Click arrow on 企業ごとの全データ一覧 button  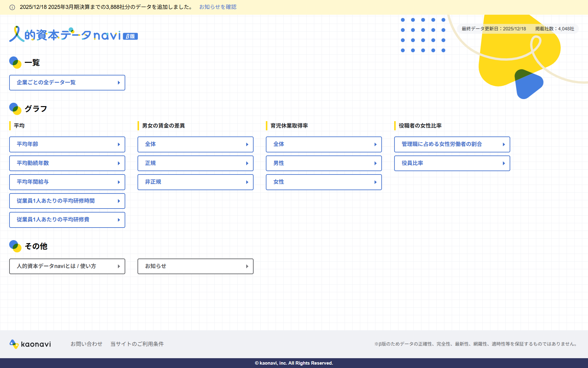[119, 83]
